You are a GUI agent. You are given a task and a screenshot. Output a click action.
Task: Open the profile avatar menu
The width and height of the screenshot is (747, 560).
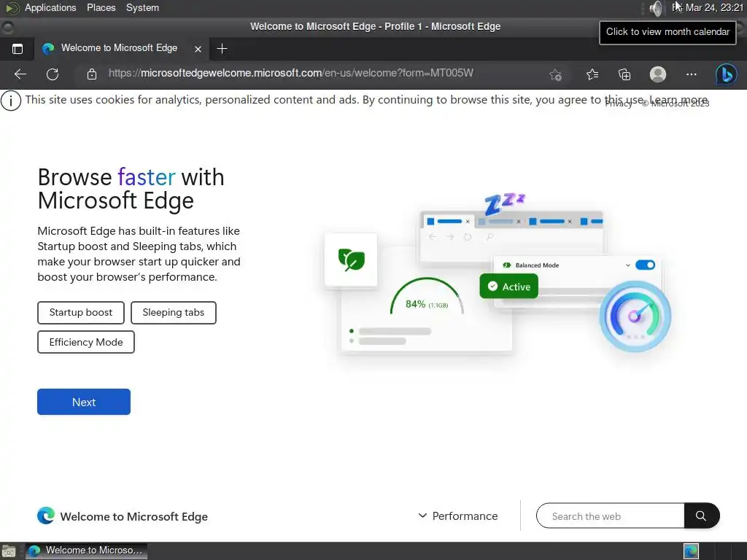(x=657, y=74)
